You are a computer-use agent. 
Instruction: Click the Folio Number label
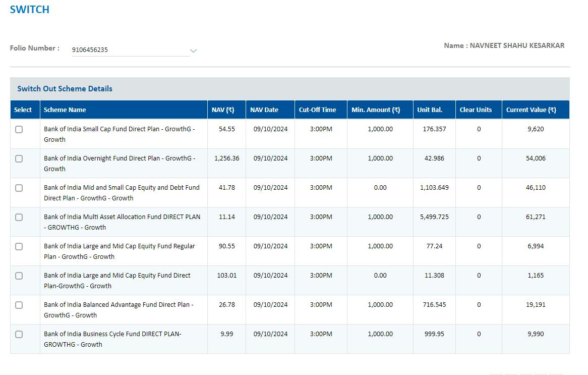34,48
